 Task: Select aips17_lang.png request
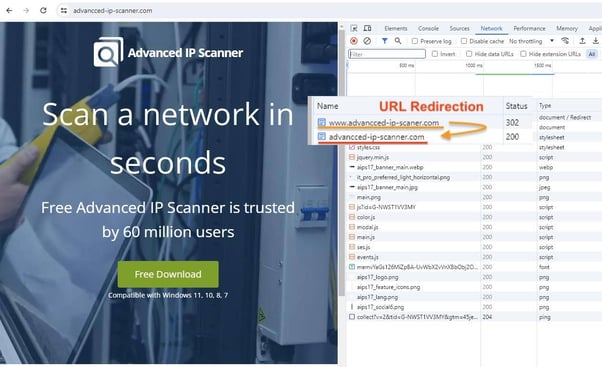click(377, 297)
